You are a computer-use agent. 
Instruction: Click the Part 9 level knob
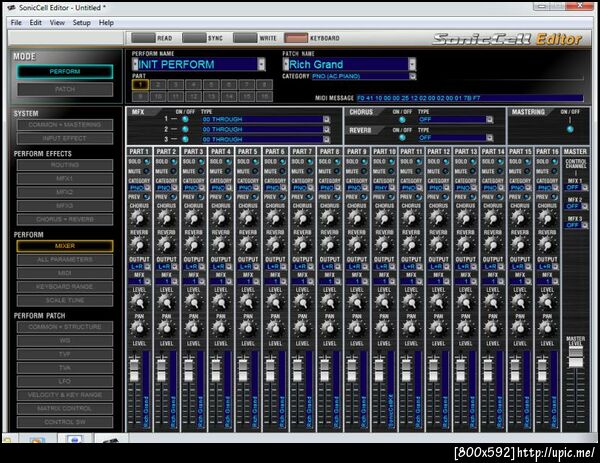click(357, 303)
